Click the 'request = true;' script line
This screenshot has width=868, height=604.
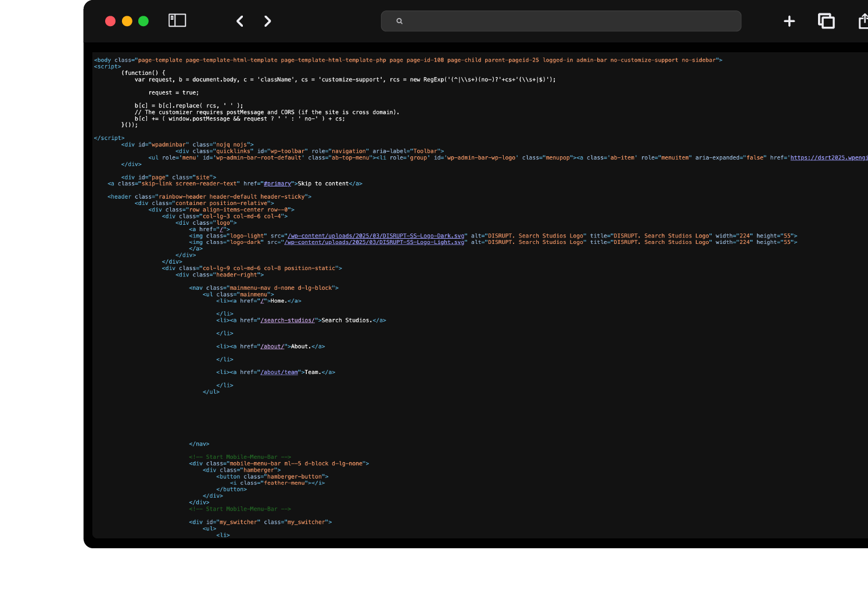coord(174,92)
